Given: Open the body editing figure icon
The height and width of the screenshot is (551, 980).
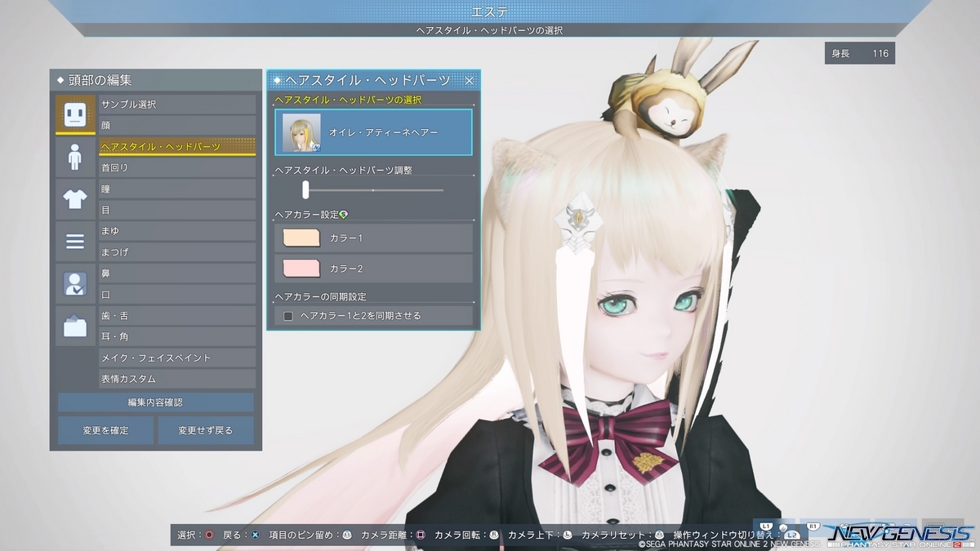Looking at the screenshot, I should pos(75,157).
